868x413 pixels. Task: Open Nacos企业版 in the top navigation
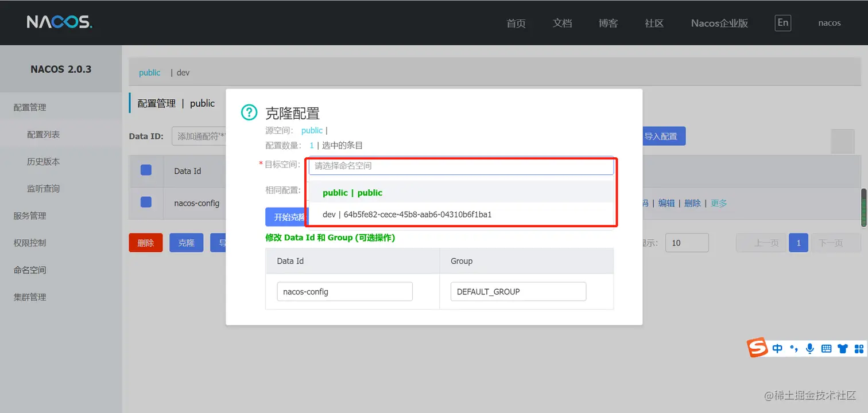[x=719, y=23]
